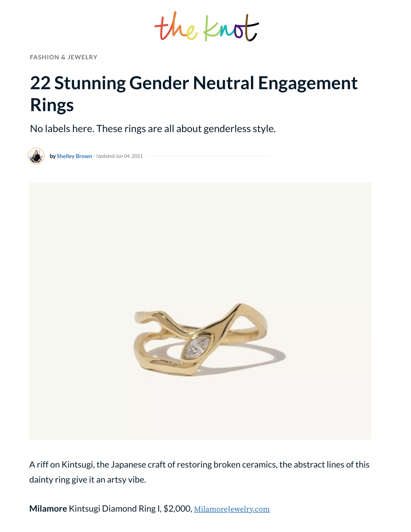Click the author's round profile photo

tap(36, 156)
